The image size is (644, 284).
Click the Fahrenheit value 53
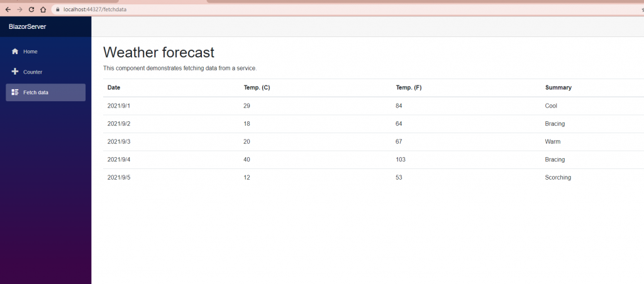click(399, 177)
